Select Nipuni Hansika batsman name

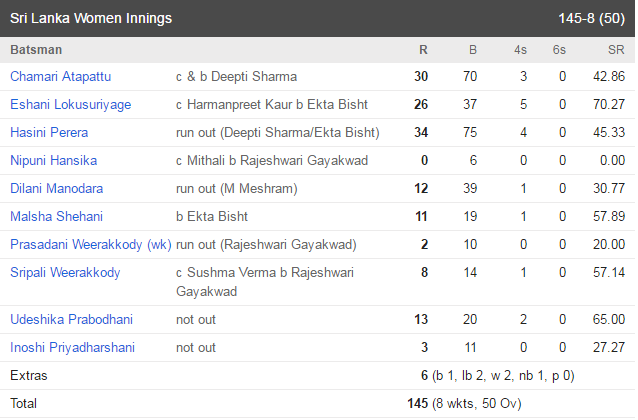point(54,161)
